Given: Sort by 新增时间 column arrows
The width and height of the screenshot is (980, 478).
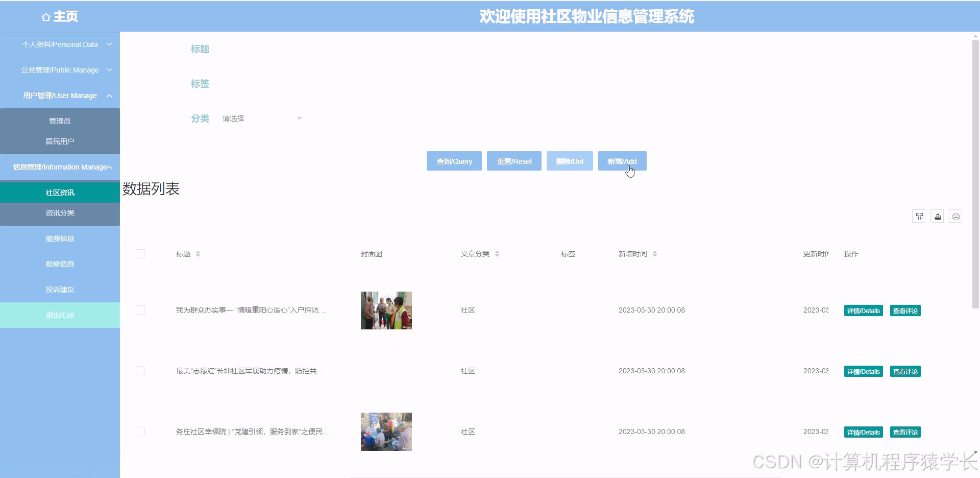Looking at the screenshot, I should pos(655,254).
